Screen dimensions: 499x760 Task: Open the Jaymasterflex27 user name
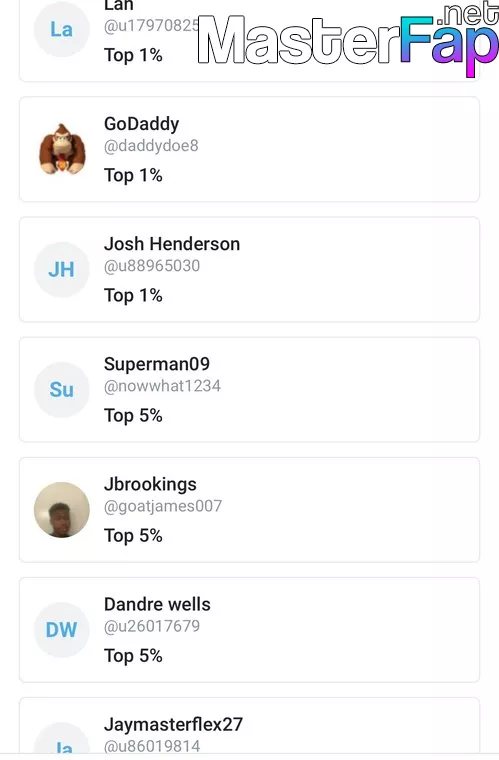click(173, 725)
